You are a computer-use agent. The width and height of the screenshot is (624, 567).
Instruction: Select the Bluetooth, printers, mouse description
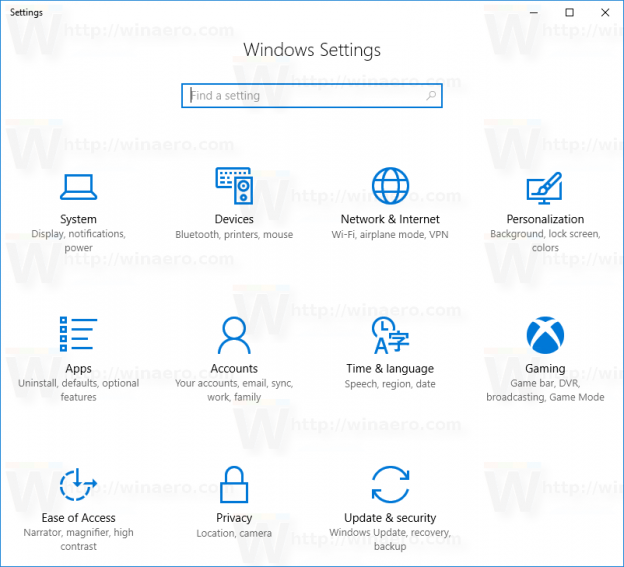click(234, 235)
